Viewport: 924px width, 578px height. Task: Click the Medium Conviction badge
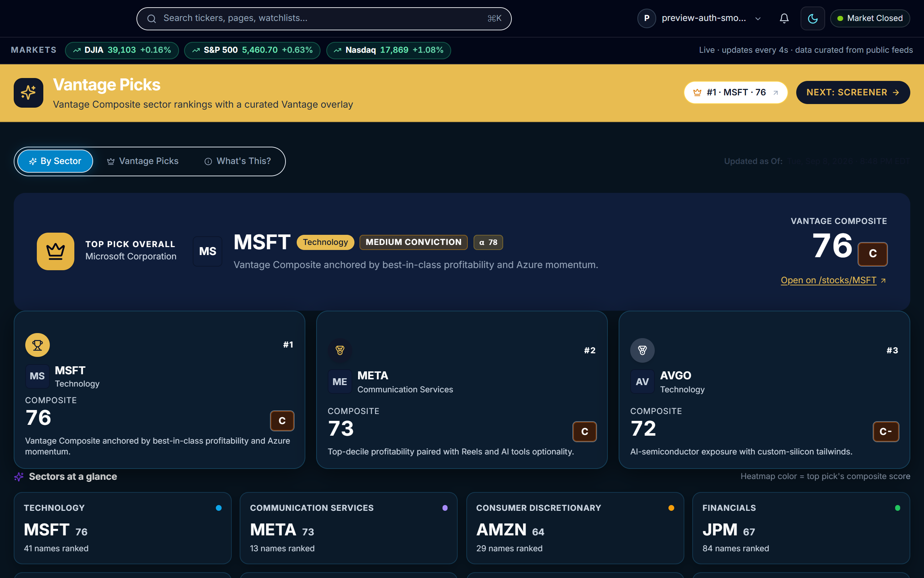tap(414, 242)
